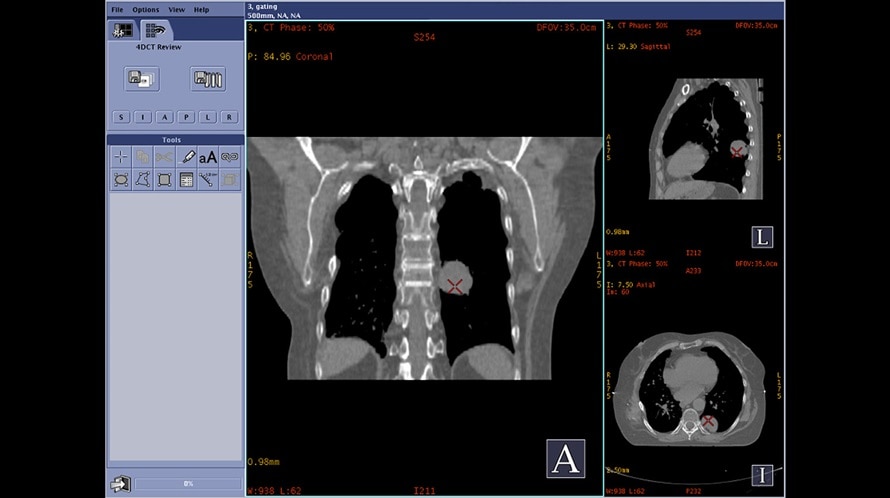Click the 0% progress bar
Image resolution: width=890 pixels, height=498 pixels.
point(188,484)
